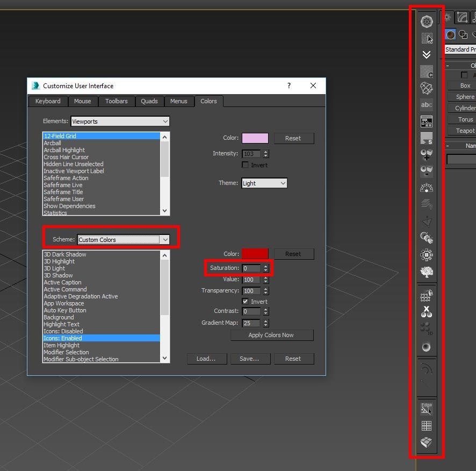Click the sphere and cube minus icon

[x=427, y=171]
